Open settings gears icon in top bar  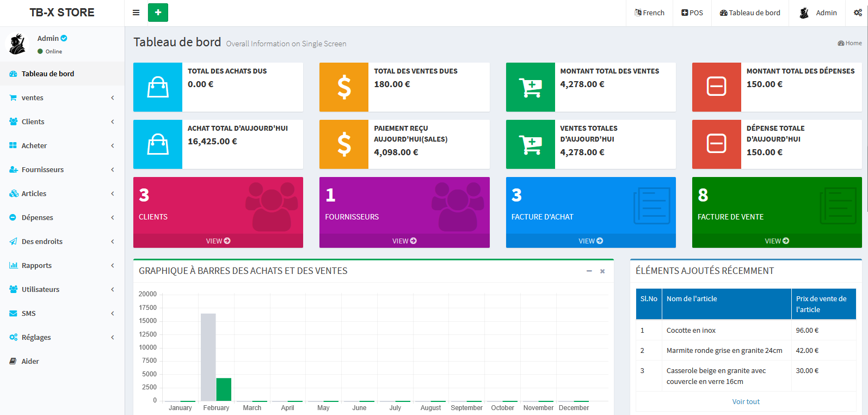pyautogui.click(x=858, y=13)
